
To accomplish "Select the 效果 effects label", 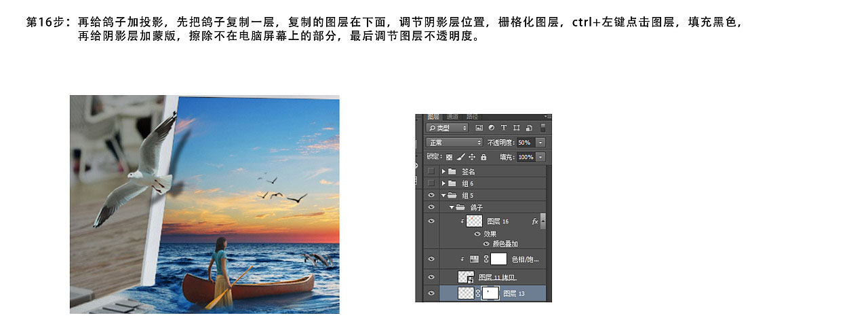I will tap(490, 234).
